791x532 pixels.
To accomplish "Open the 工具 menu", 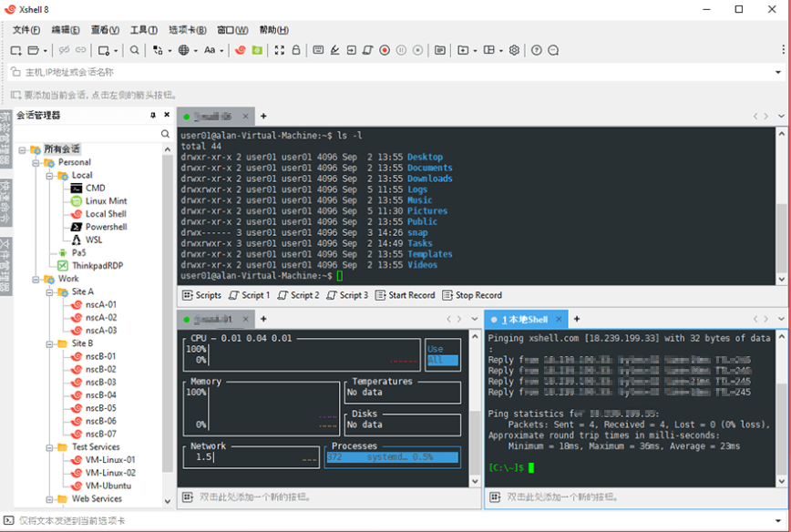I will coord(142,29).
